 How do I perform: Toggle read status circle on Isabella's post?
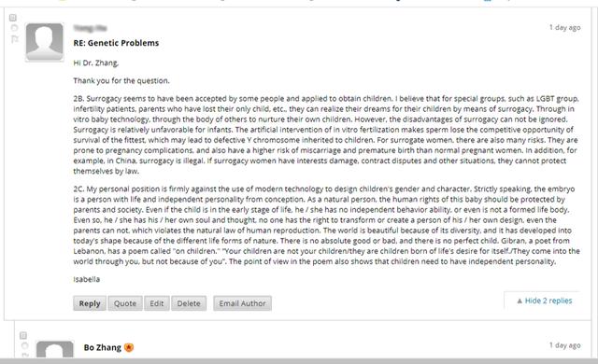[x=14, y=28]
